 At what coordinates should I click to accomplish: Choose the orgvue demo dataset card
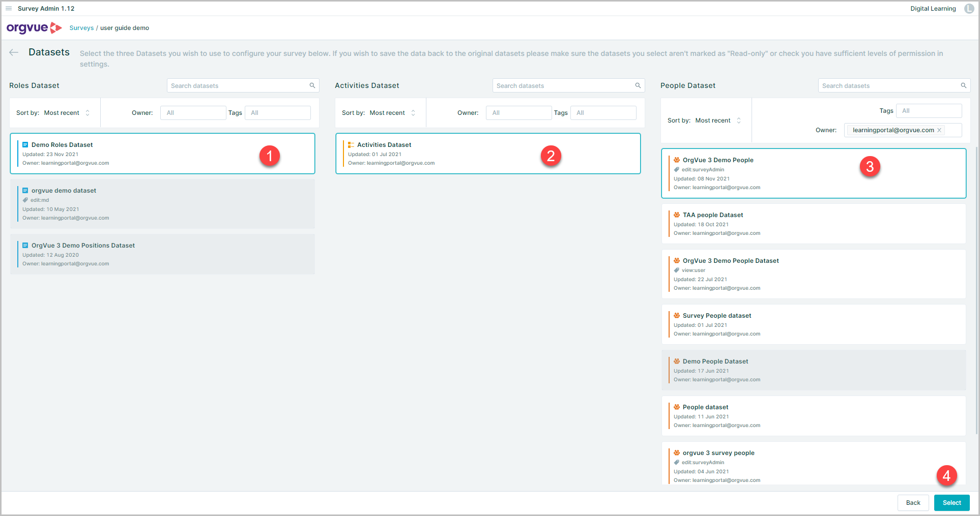point(162,204)
